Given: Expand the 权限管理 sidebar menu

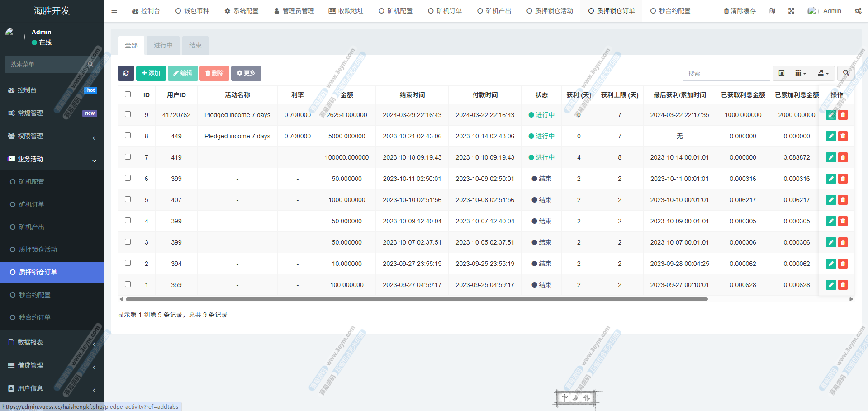Looking at the screenshot, I should point(52,136).
